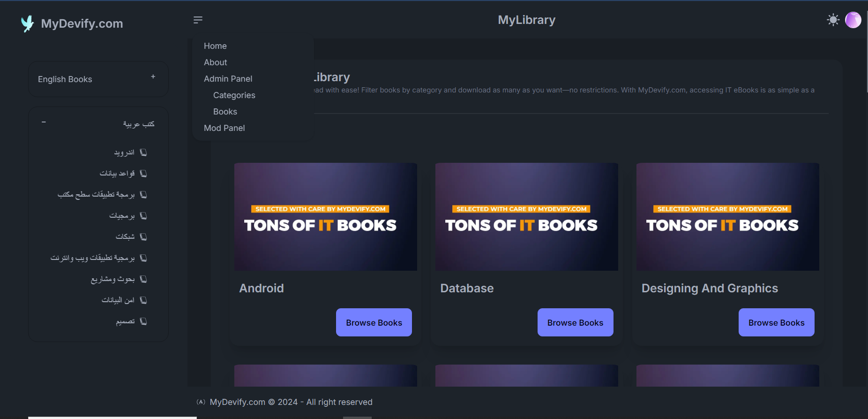Switch theme using the sun icon
Viewport: 868px width, 419px height.
pyautogui.click(x=833, y=20)
